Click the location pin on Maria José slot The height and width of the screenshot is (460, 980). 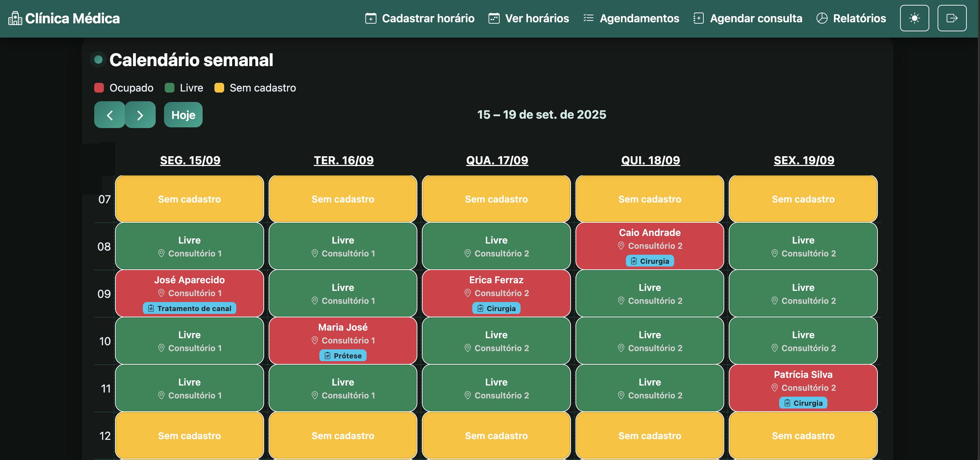(x=315, y=340)
